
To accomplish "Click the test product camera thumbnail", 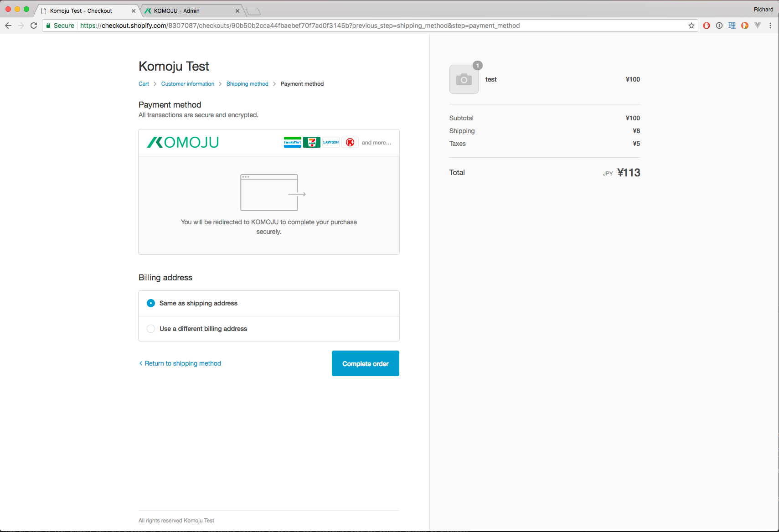I will (464, 79).
